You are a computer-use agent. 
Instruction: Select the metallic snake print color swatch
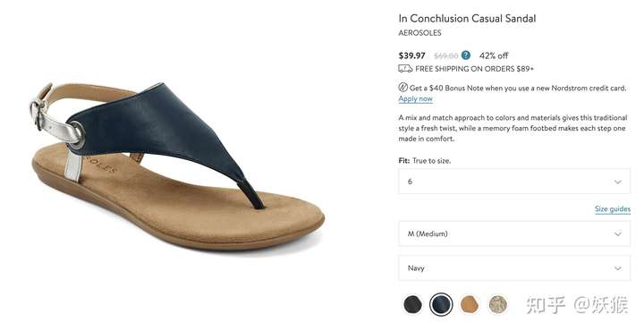tap(497, 304)
